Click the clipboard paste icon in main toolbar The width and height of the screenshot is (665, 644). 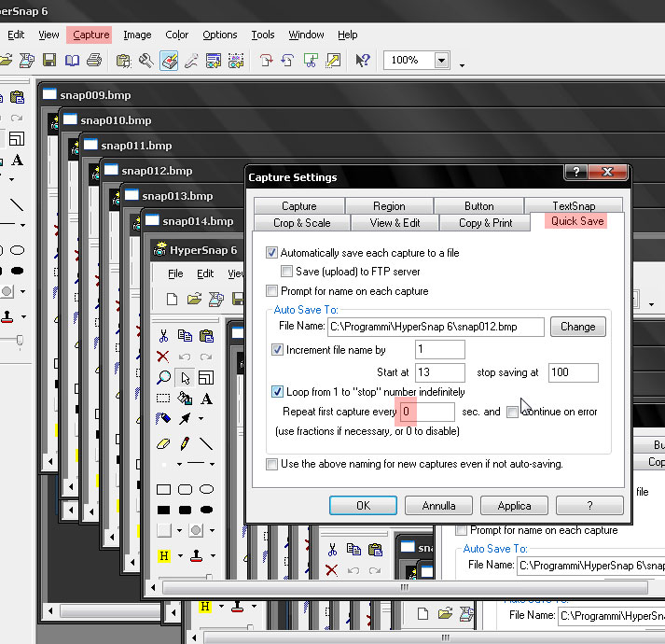[123, 61]
